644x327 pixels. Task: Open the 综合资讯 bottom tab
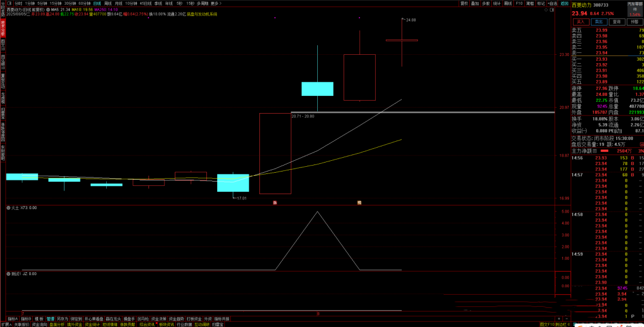pos(147,324)
